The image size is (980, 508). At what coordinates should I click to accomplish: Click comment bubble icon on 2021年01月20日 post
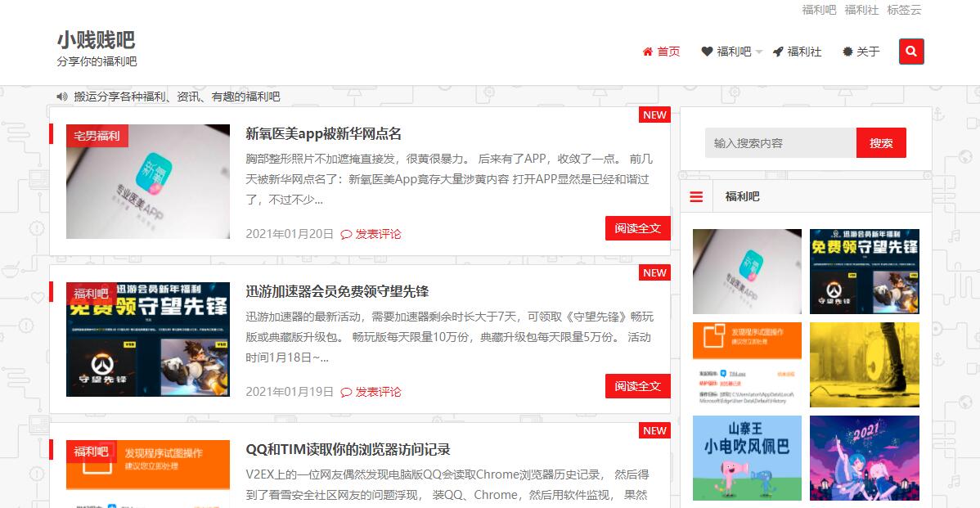point(346,235)
